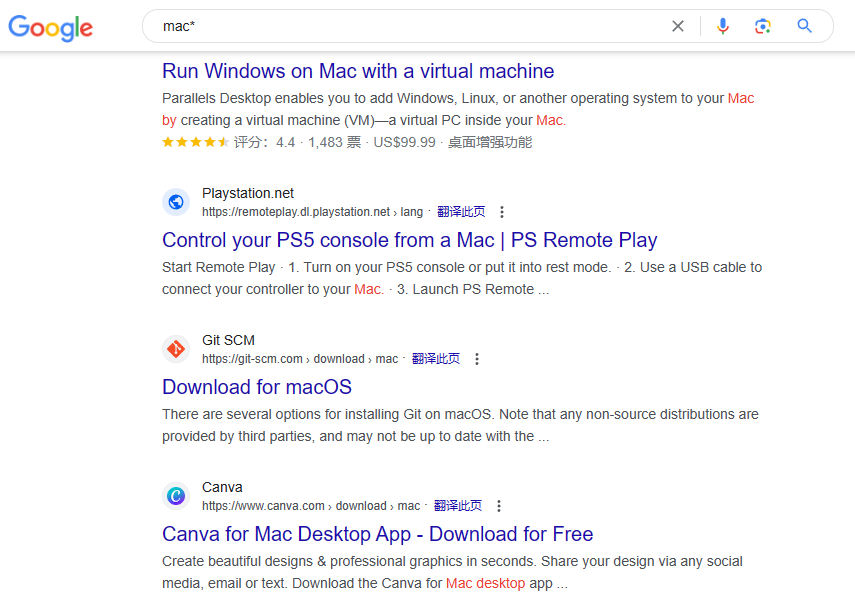Clear the search query with the X icon
The image size is (855, 594).
click(x=678, y=26)
